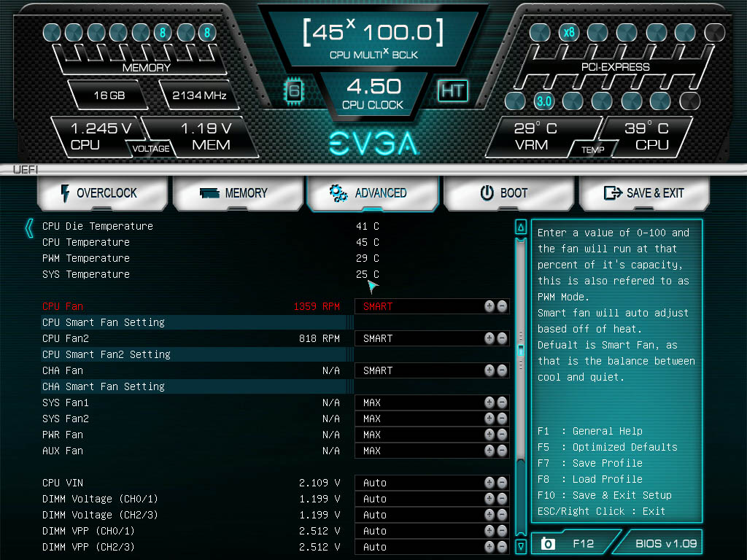Click the CPU Die Temperature row

pos(211,226)
